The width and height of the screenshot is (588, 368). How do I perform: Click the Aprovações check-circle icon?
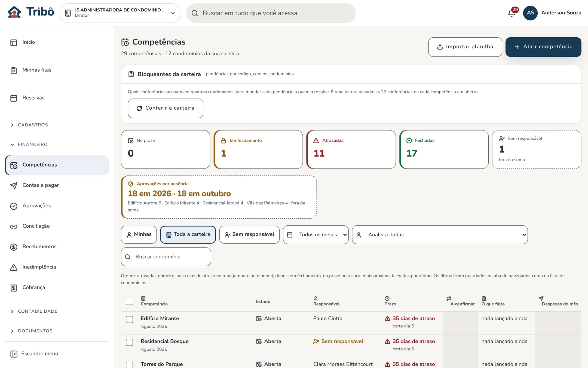(x=14, y=206)
